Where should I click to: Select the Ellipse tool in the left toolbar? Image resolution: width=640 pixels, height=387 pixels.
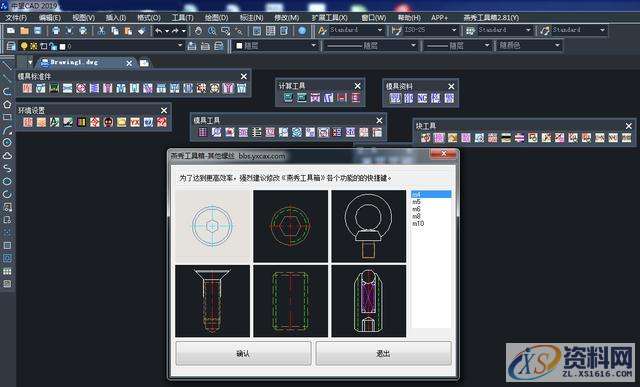(x=7, y=181)
